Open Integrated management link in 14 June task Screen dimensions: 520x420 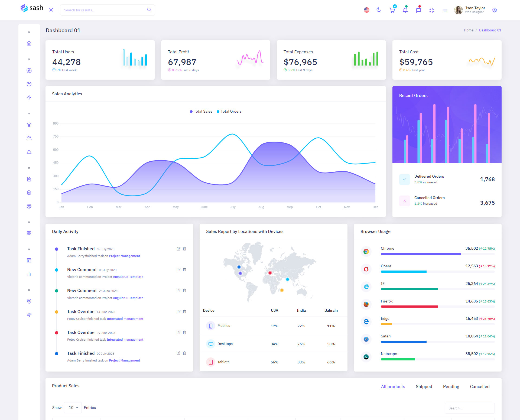[125, 319]
